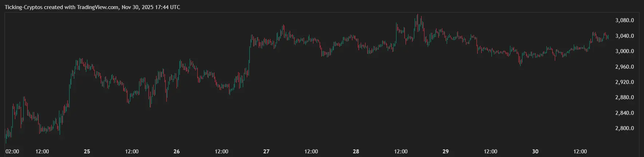Select date 25 on the time axis
The image size is (644, 157).
coord(87,152)
